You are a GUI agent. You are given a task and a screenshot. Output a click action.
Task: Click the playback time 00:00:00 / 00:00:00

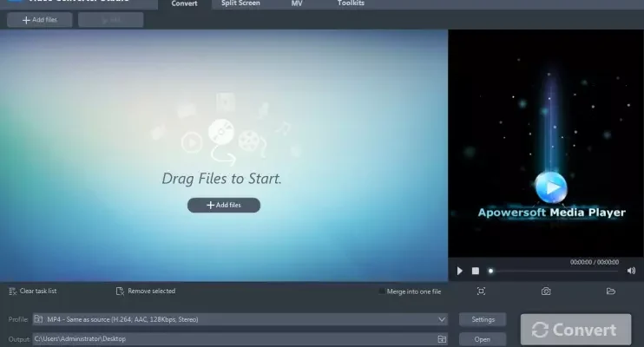point(594,262)
